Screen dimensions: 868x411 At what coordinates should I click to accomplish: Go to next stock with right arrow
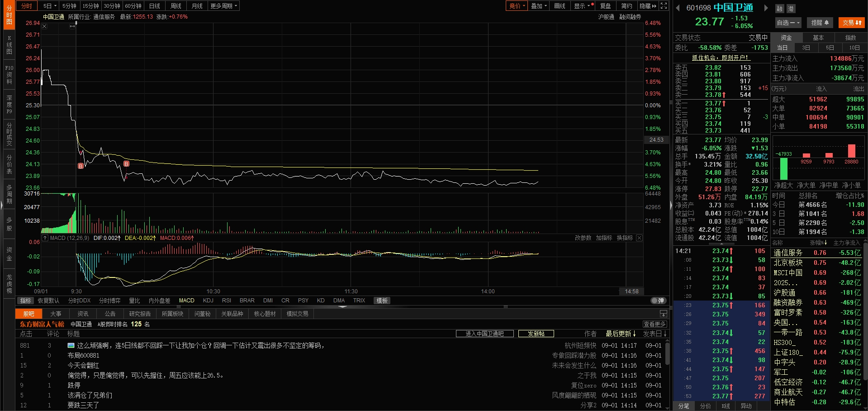pos(766,8)
